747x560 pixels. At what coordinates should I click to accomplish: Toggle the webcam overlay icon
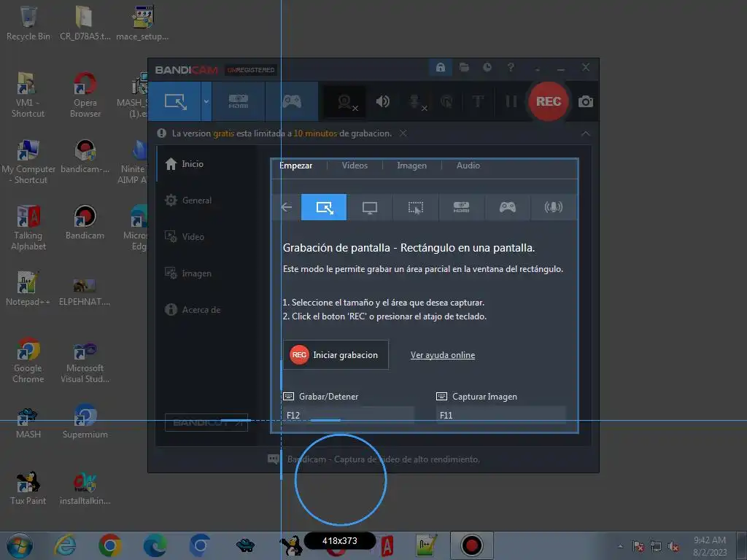coord(345,101)
